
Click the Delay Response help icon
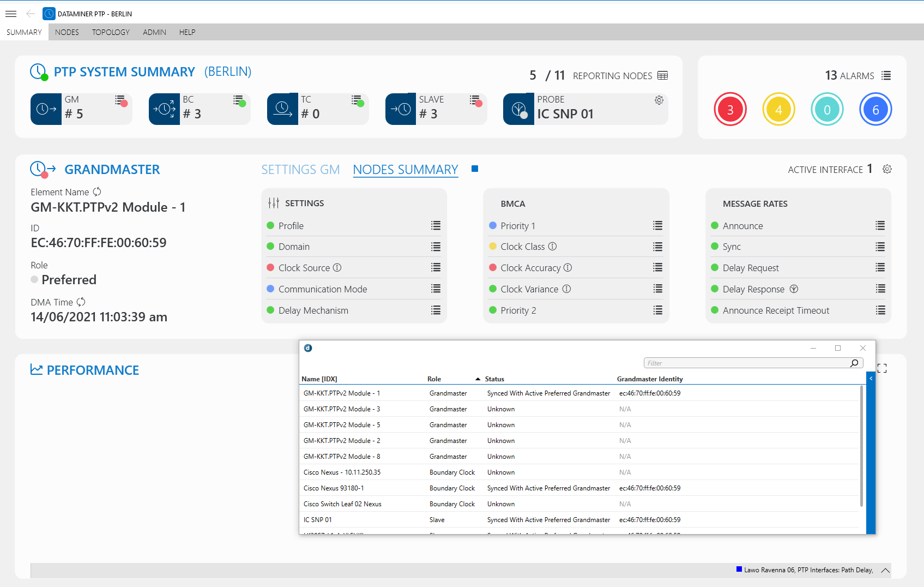coord(794,289)
